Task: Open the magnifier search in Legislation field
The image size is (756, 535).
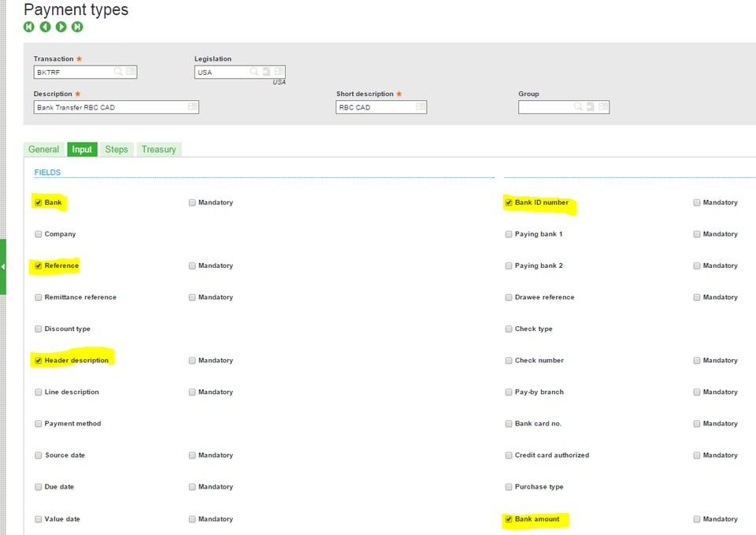Action: [254, 72]
